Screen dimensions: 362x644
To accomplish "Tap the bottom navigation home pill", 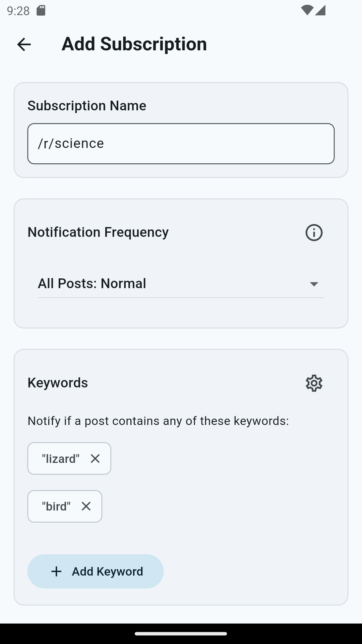I will click(181, 634).
